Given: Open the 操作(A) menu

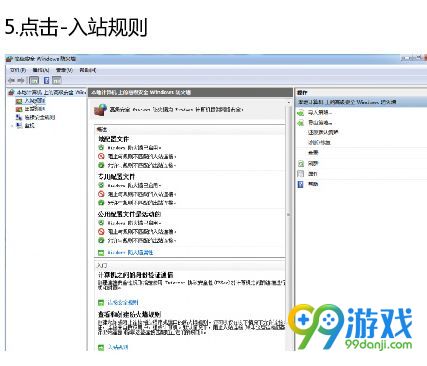Looking at the screenshot, I should [41, 70].
